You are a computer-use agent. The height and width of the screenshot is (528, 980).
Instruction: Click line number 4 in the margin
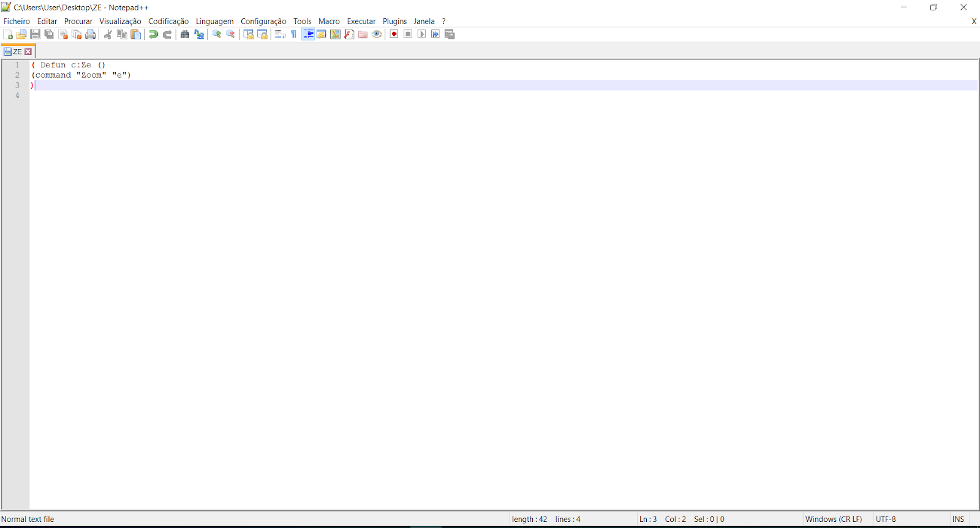click(17, 96)
